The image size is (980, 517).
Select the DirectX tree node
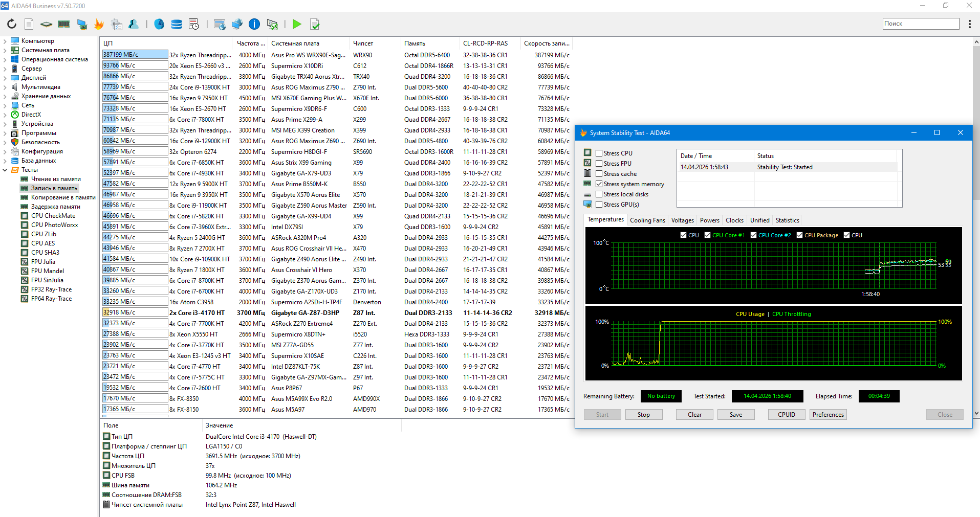point(31,115)
